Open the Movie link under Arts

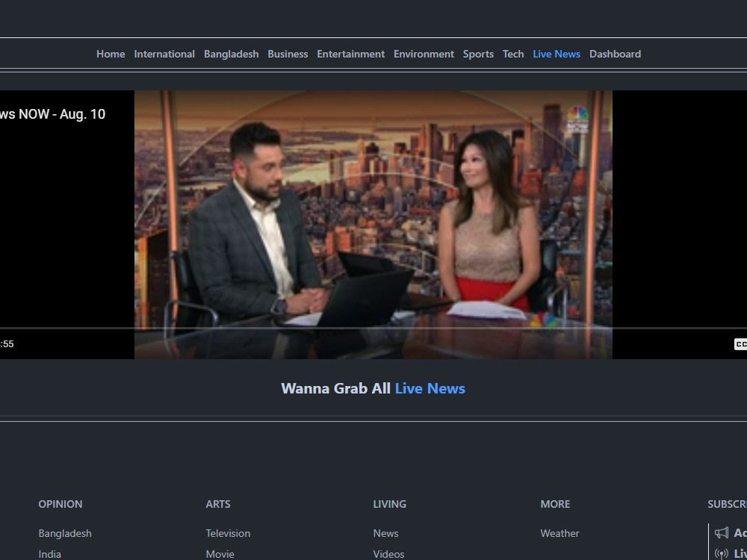click(220, 554)
